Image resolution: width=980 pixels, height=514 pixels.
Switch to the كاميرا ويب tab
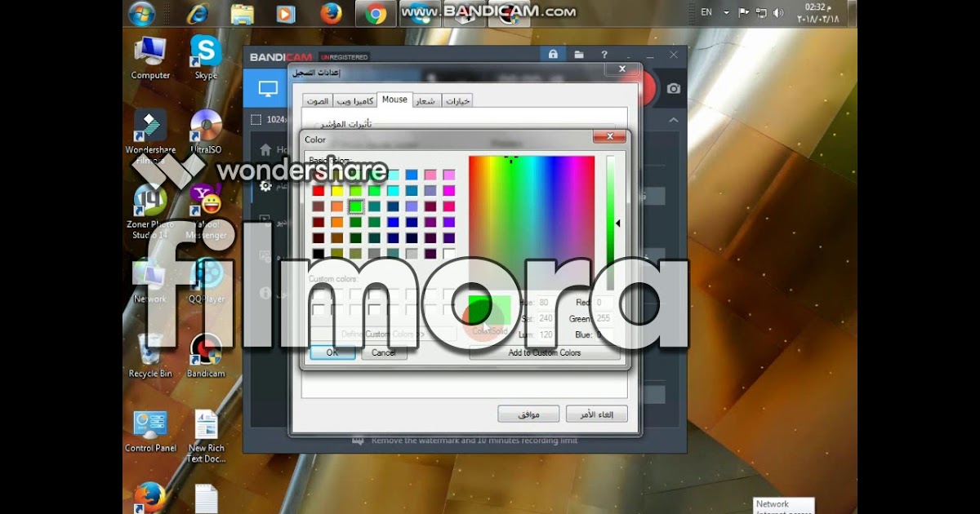tap(355, 101)
